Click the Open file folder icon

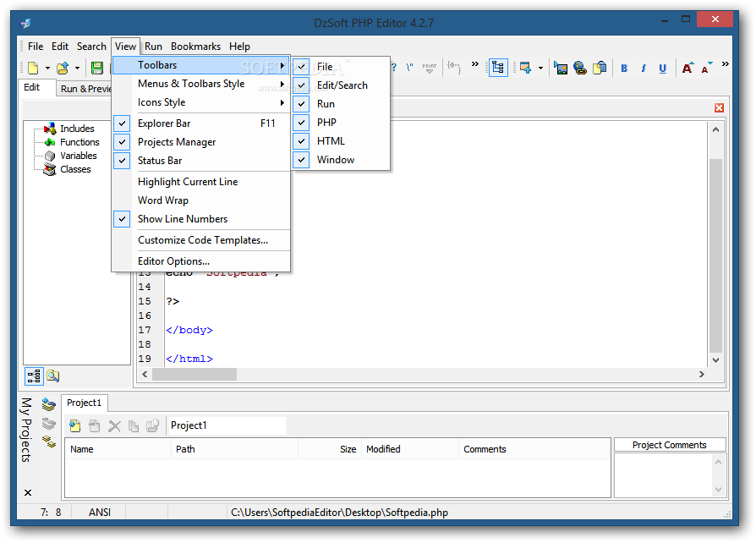[x=63, y=68]
